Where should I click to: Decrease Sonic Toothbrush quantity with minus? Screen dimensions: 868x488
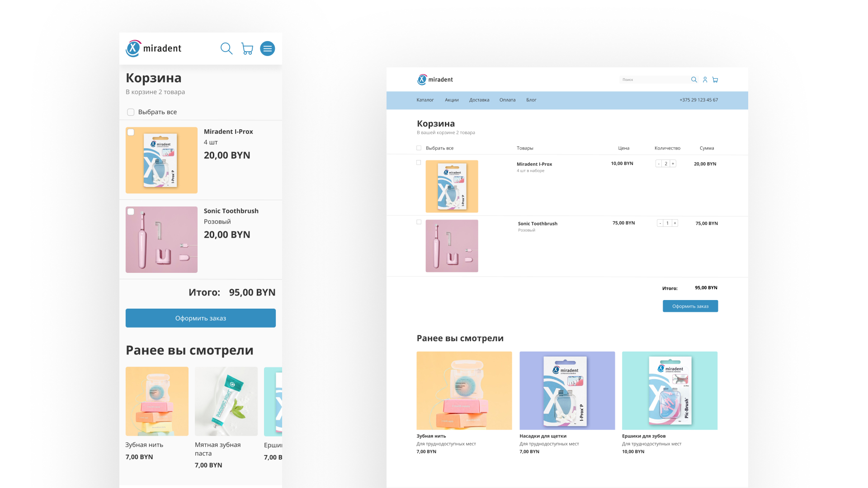pyautogui.click(x=660, y=223)
